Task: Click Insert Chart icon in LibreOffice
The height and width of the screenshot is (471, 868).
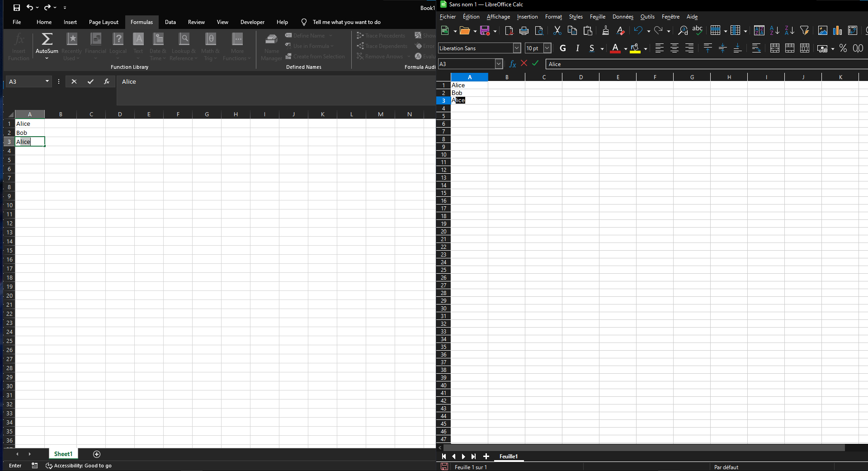Action: 838,30
